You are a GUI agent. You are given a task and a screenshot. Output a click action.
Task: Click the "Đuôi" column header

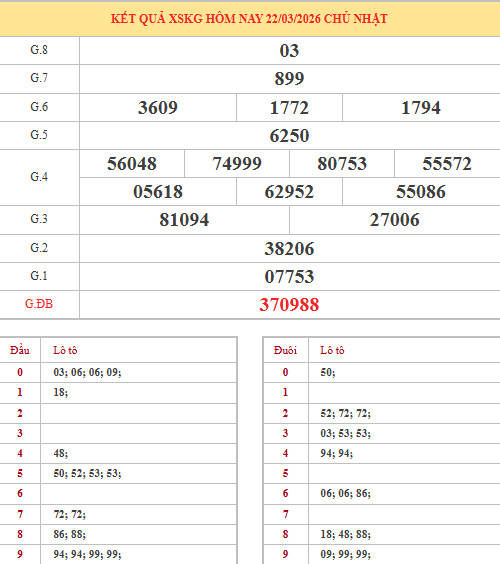point(285,350)
